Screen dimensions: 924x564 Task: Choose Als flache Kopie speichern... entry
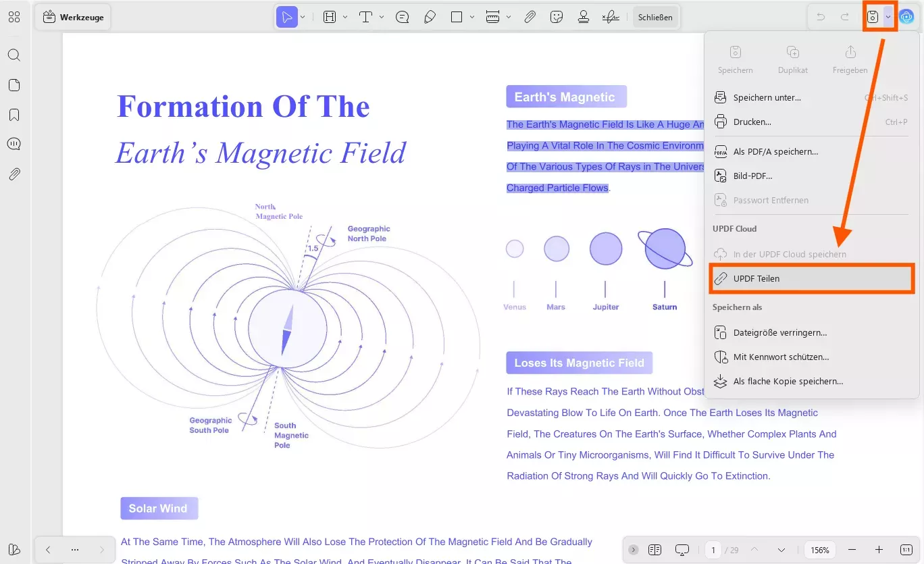[811, 382]
